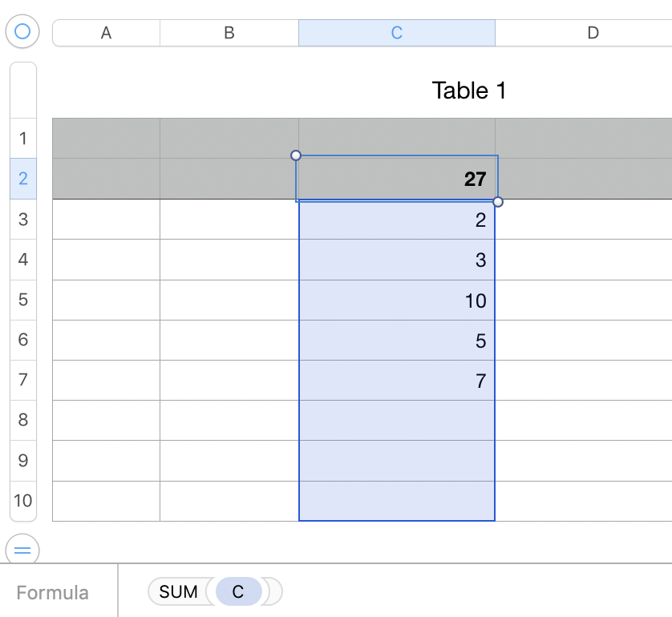Click bottom-right selection handle of cell C2
The width and height of the screenshot is (672, 617).
click(x=498, y=201)
